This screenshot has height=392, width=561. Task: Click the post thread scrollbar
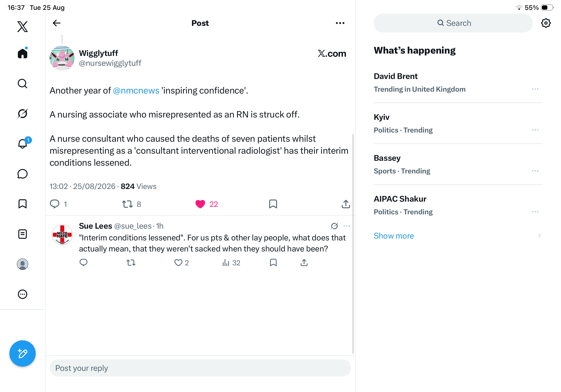(x=353, y=244)
